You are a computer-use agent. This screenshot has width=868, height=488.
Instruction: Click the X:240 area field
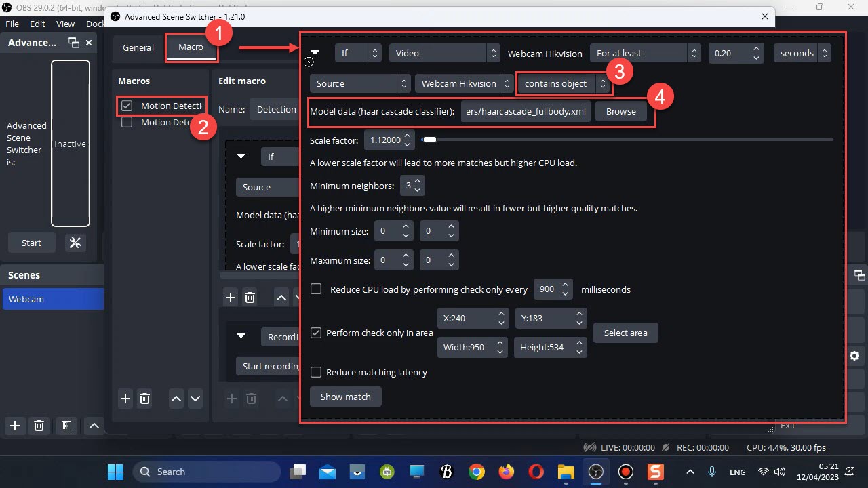click(473, 317)
